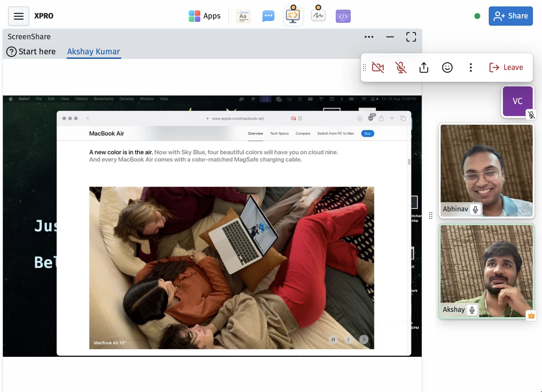542x392 pixels.
Task: Open the hamburger main menu
Action: point(19,16)
